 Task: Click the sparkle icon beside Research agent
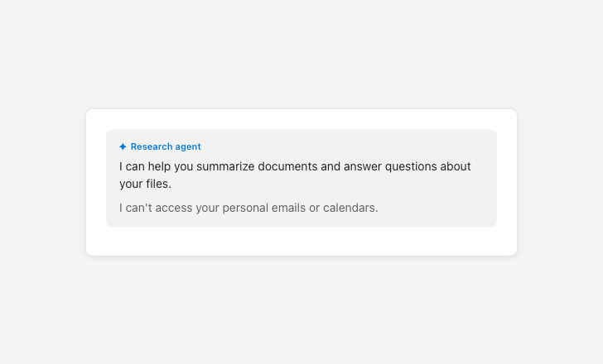[123, 146]
